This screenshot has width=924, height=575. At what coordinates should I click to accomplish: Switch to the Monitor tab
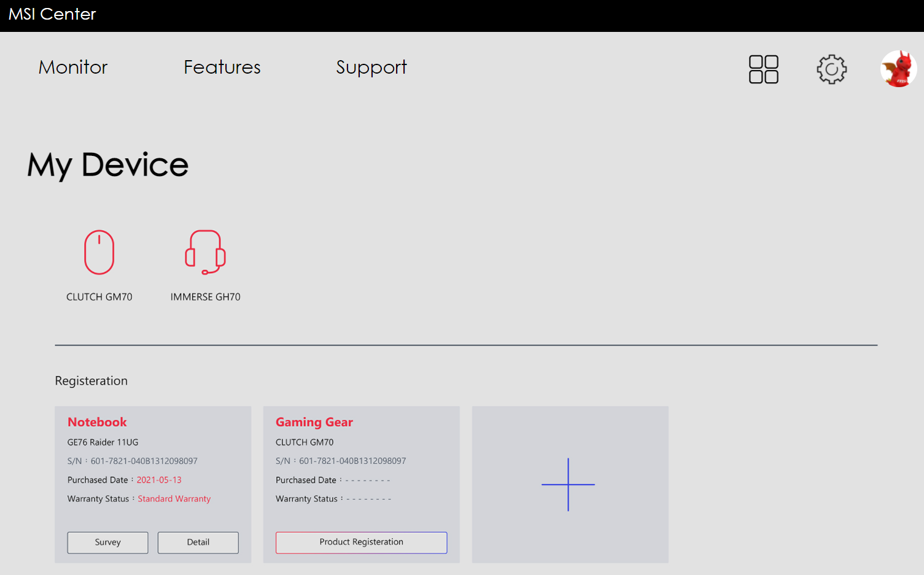73,67
